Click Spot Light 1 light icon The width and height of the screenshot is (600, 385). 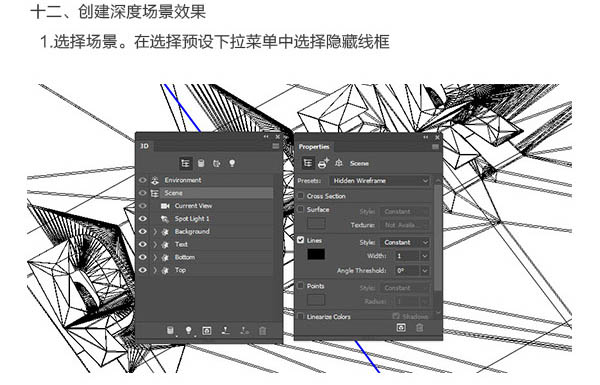tap(165, 219)
